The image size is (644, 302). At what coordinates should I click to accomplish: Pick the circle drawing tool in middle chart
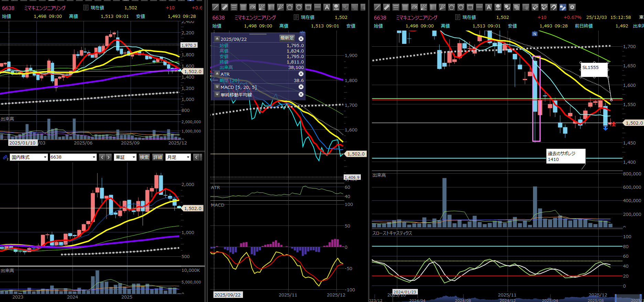[x=299, y=7]
